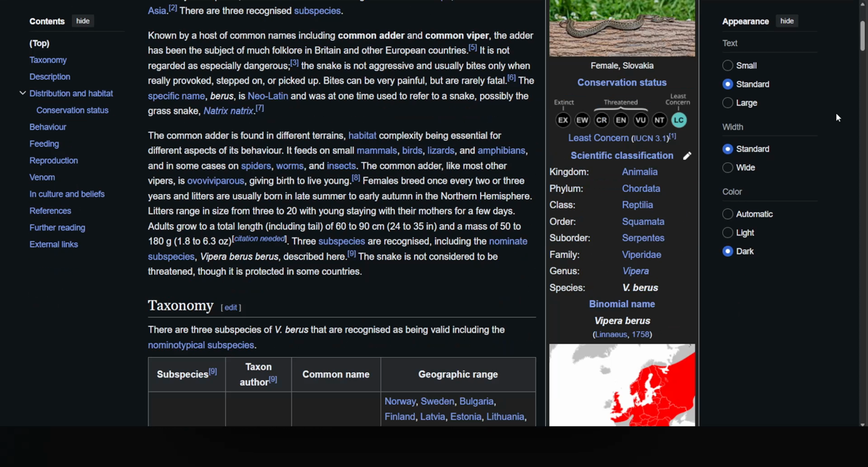Collapse Distribution and habitat section arrow
The image size is (868, 467).
pyautogui.click(x=22, y=93)
